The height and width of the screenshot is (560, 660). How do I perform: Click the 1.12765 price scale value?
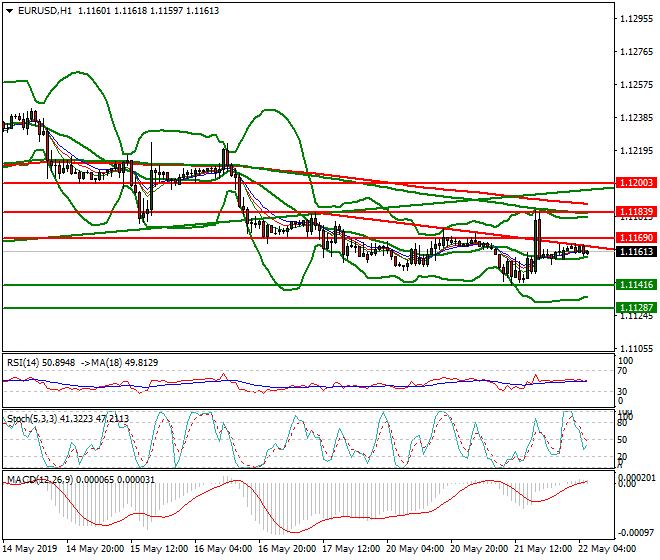[x=637, y=52]
